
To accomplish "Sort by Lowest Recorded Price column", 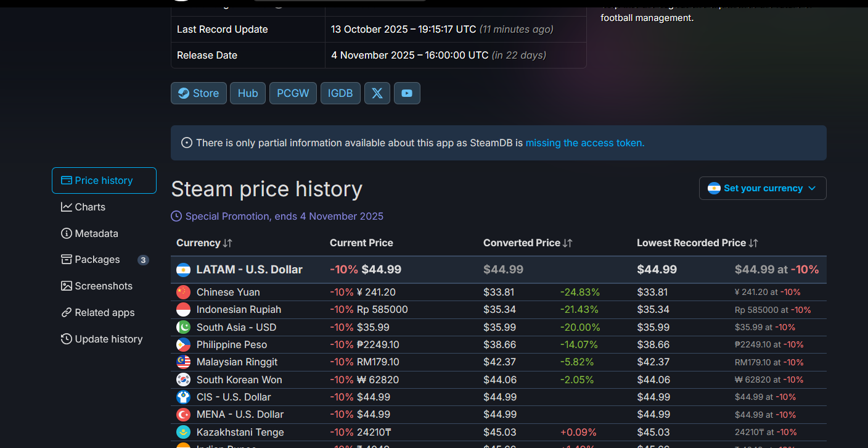I will tap(697, 243).
